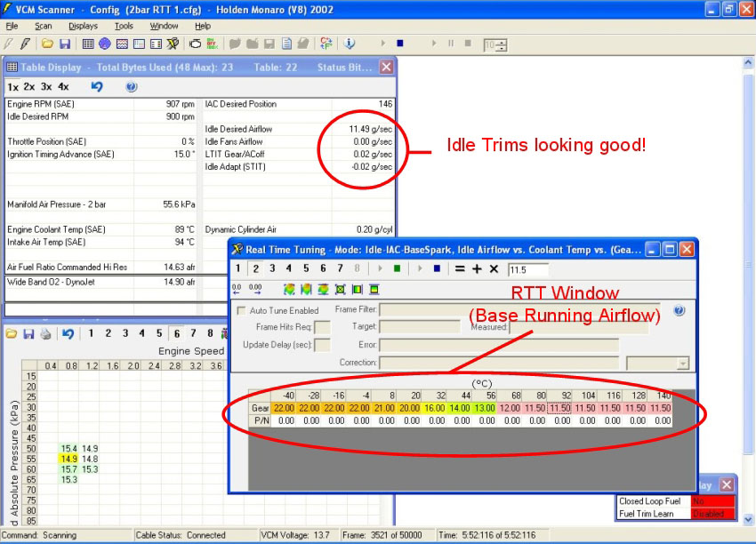This screenshot has height=544, width=756.
Task: Open help icon in Table Display toolbar
Action: coord(132,87)
